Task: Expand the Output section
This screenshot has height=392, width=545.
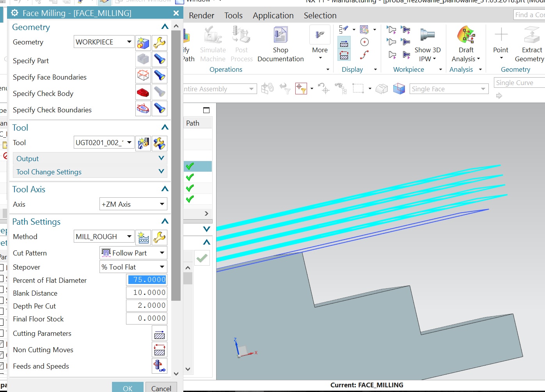Action: [x=161, y=158]
